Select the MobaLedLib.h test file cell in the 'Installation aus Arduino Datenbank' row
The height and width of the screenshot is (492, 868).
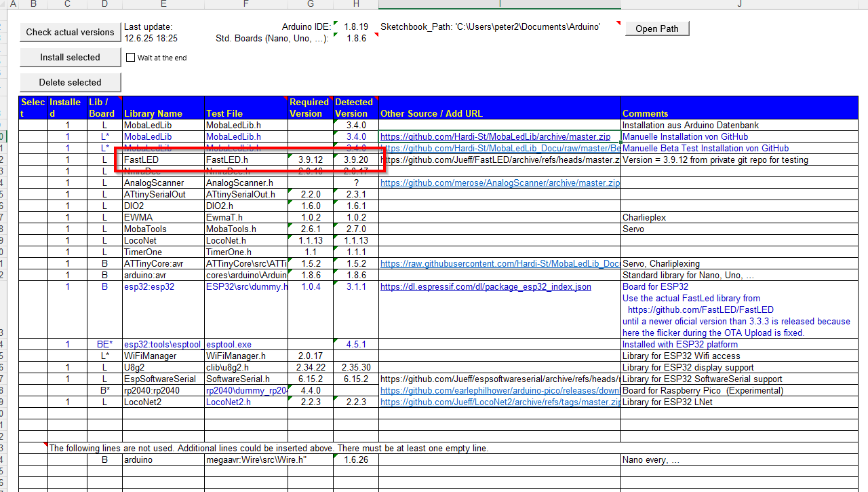tap(246, 126)
